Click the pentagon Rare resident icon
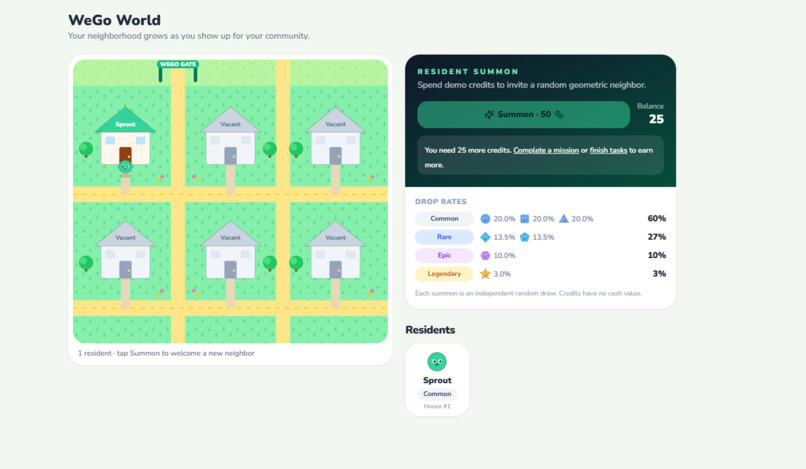 point(524,237)
